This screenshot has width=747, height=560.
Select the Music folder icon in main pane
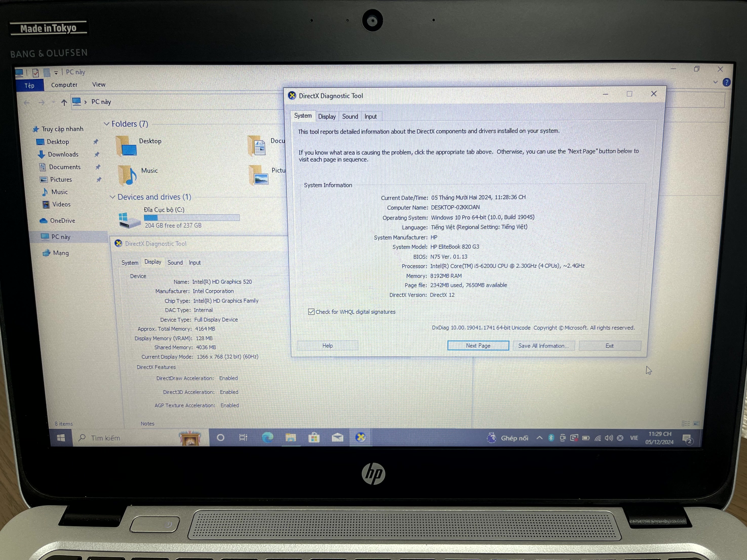(128, 175)
